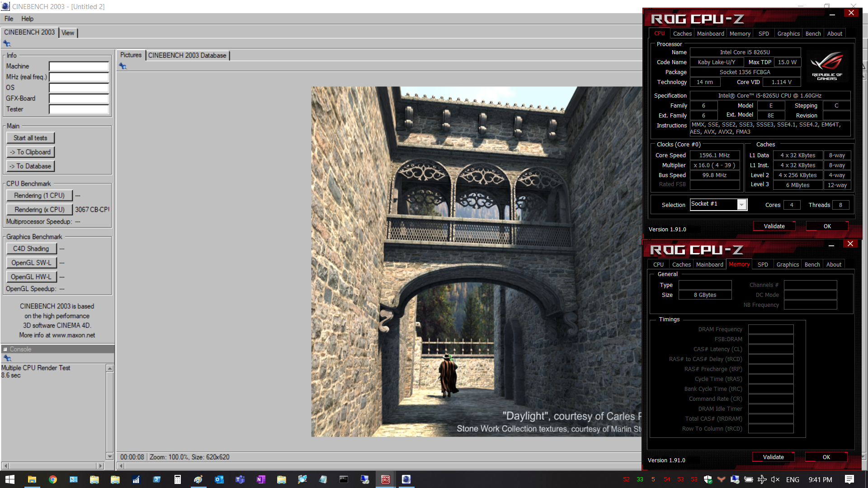
Task: Click the muted volume tray icon
Action: click(x=775, y=479)
